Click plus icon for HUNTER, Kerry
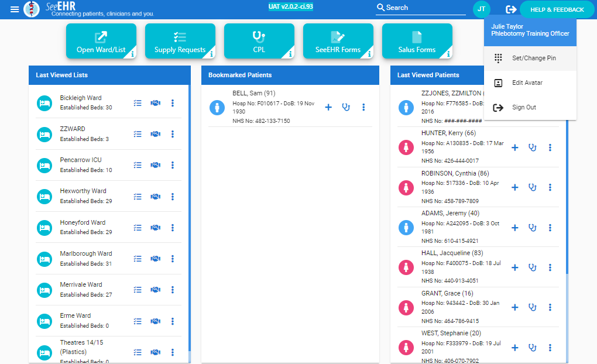Viewport: 597px width, 364px height. [x=514, y=147]
